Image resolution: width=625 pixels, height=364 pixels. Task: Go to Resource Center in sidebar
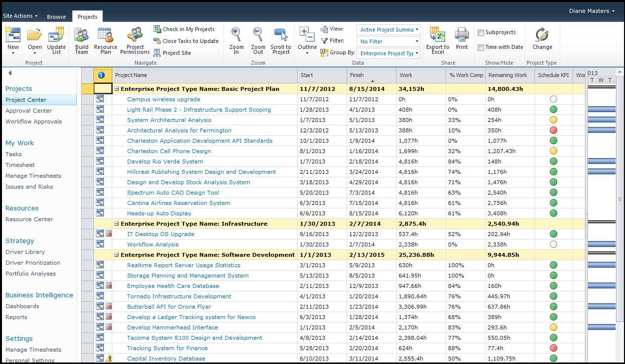tap(29, 219)
